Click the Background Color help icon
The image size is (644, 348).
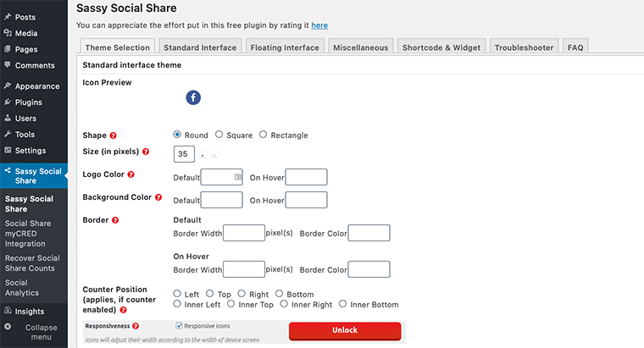tap(158, 197)
